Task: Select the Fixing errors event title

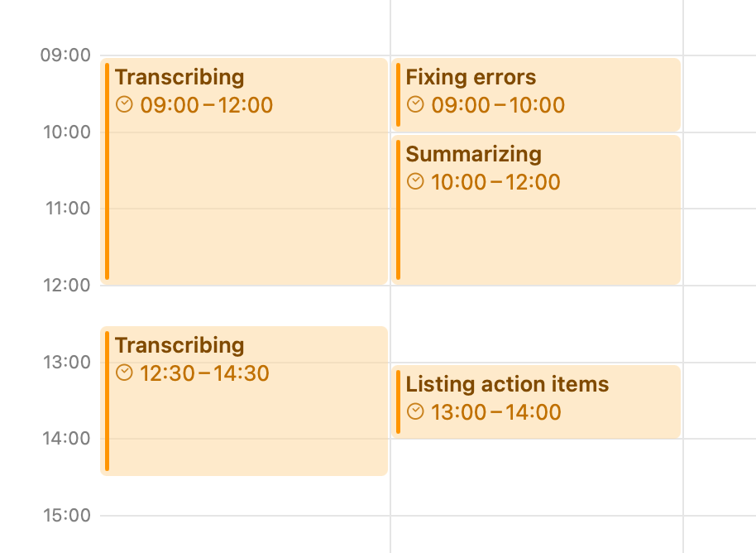Action: (471, 77)
